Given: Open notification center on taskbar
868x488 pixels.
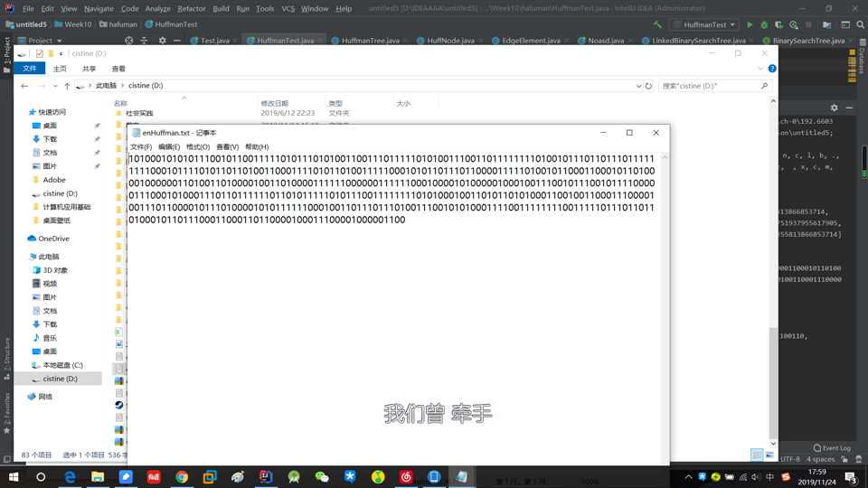Looking at the screenshot, I should (852, 477).
